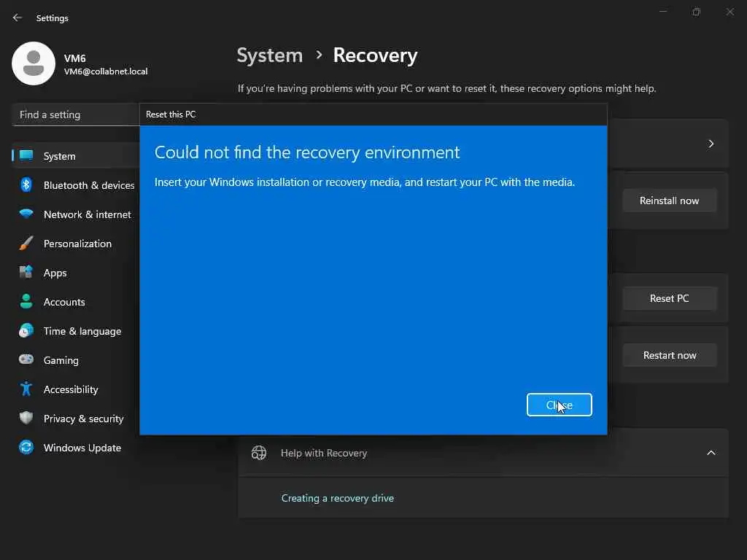Click the Windows Update refresh icon
This screenshot has width=747, height=560.
pos(26,447)
